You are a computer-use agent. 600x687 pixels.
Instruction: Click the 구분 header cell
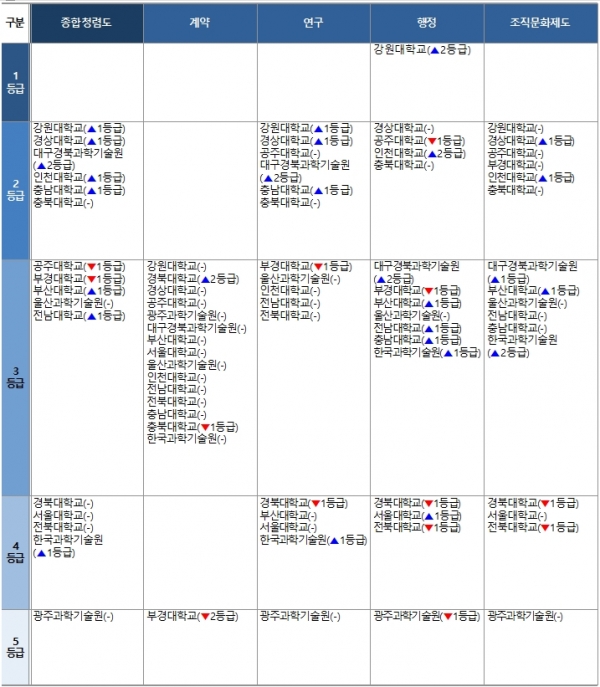point(16,22)
